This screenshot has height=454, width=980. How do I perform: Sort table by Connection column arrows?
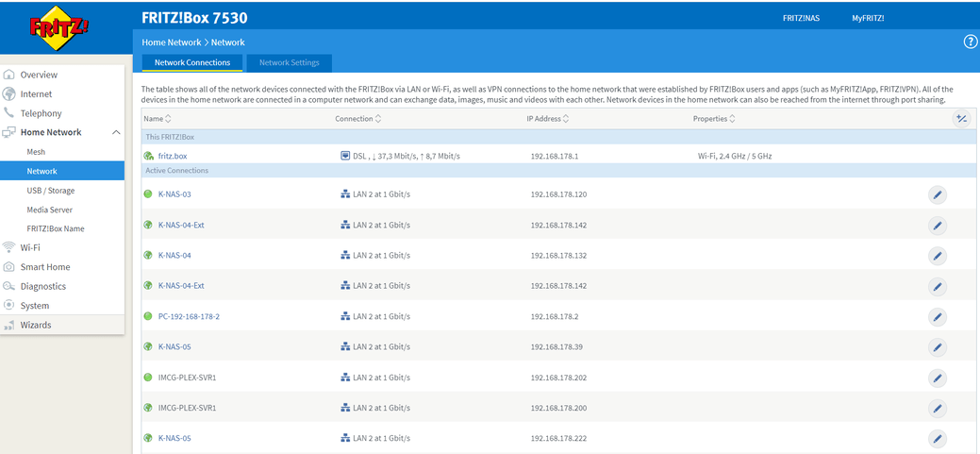click(377, 119)
